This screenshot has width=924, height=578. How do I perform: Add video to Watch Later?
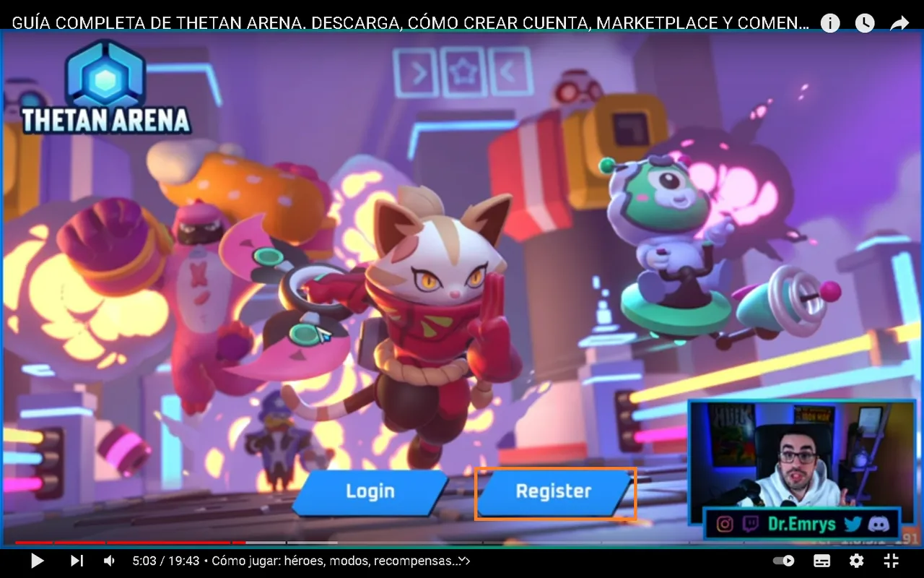pyautogui.click(x=865, y=23)
